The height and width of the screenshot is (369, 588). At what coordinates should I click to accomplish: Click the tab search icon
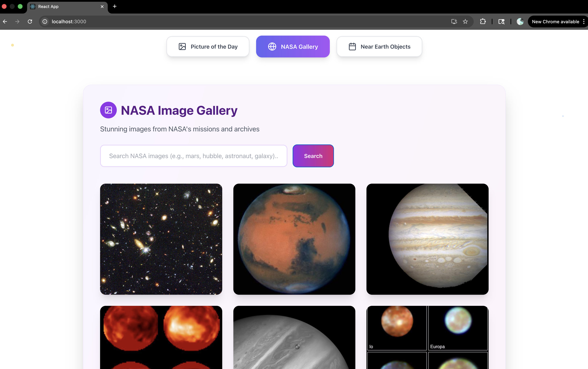[501, 22]
